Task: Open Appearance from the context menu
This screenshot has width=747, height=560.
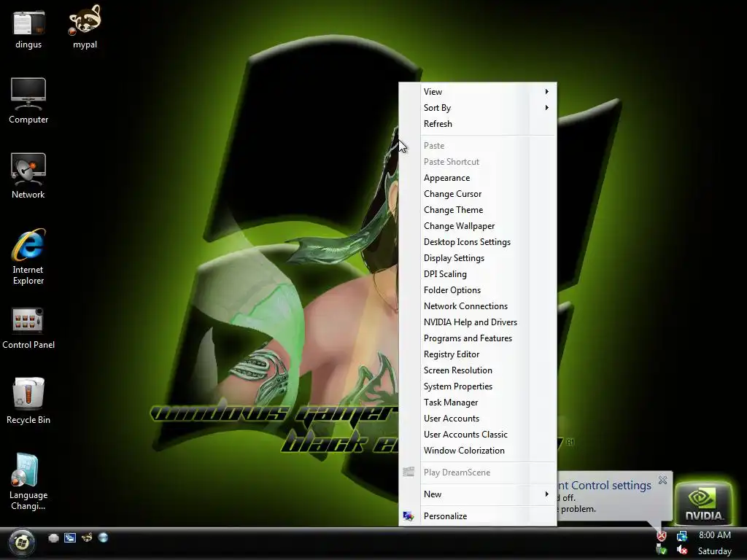Action: (x=477, y=178)
